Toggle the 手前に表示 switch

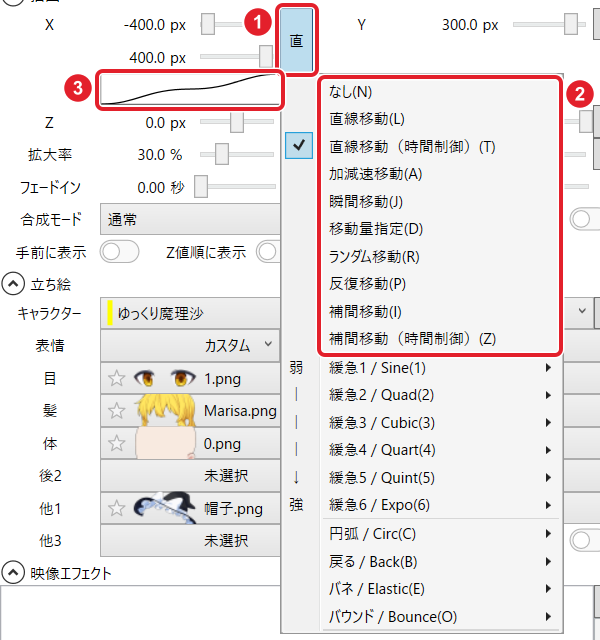pyautogui.click(x=119, y=252)
